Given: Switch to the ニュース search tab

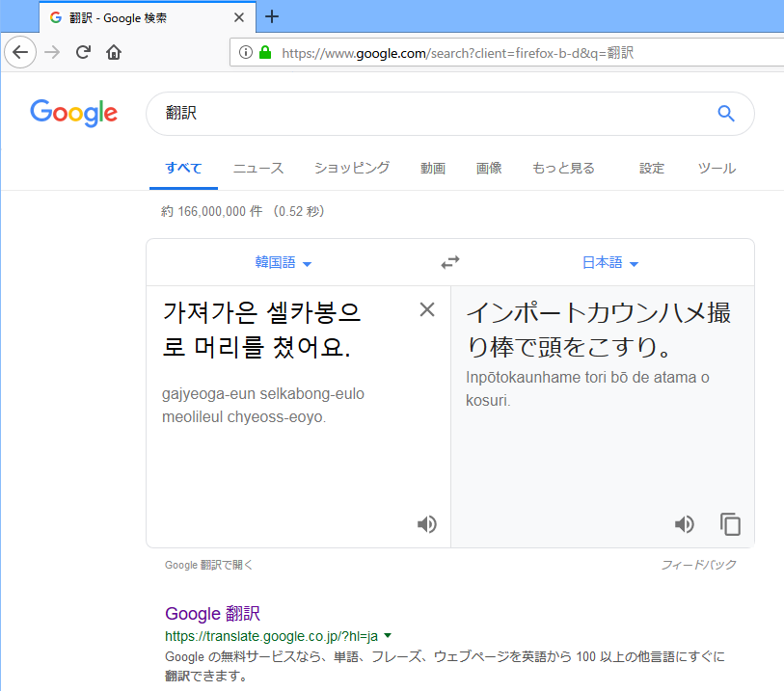Looking at the screenshot, I should point(257,168).
